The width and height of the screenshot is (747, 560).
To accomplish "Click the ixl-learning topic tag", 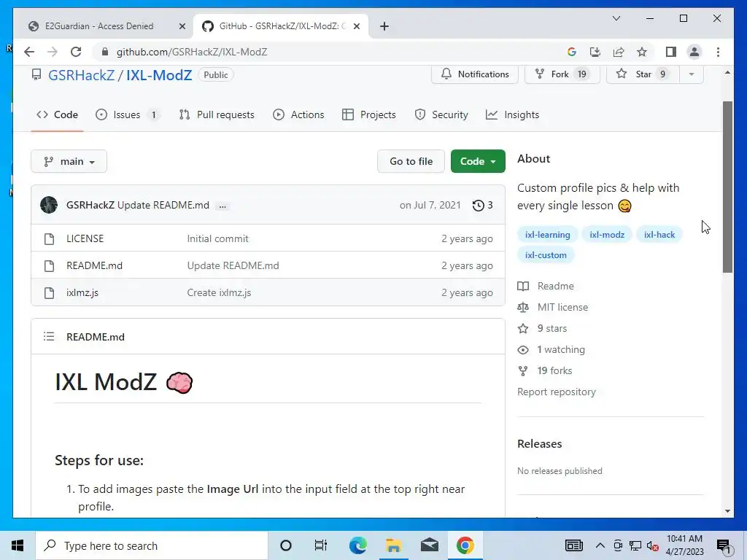I will tap(547, 234).
